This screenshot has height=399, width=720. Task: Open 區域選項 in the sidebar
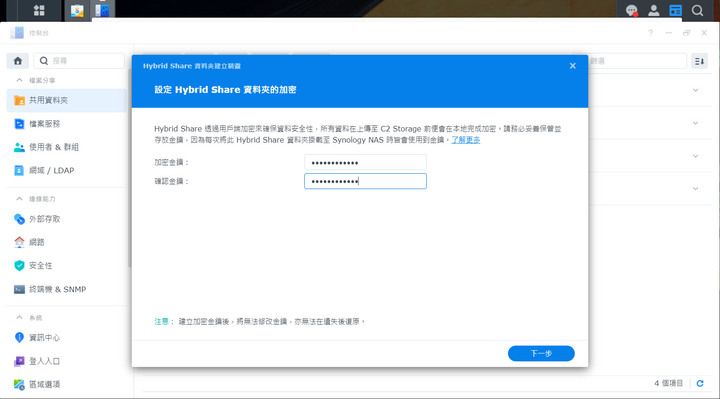[67, 384]
